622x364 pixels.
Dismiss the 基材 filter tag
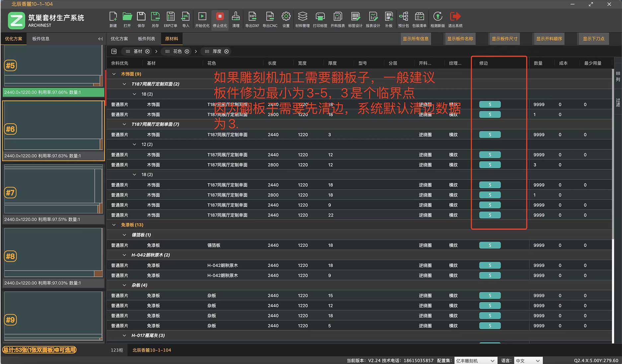[x=147, y=51]
